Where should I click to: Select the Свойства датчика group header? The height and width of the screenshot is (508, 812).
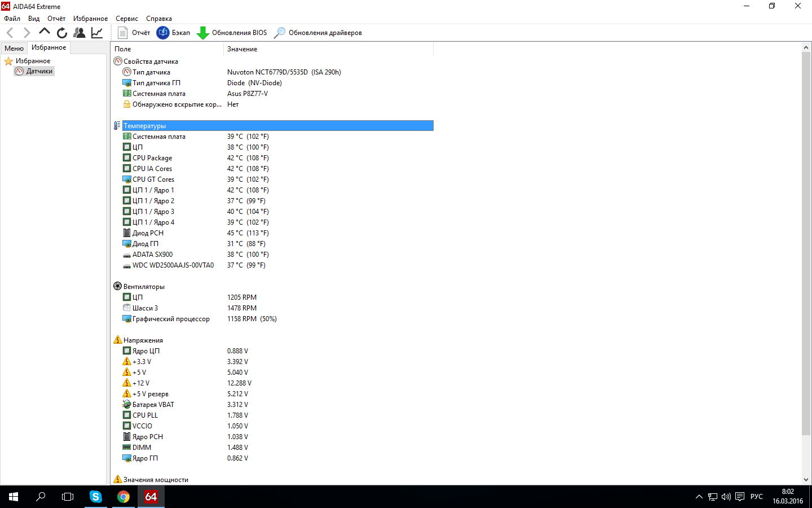click(151, 62)
